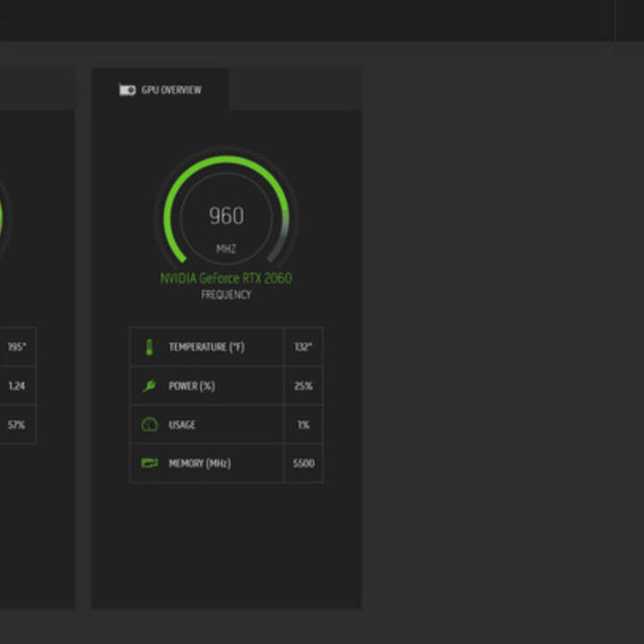Select the MEMORY (MHz) row label

coord(199,464)
